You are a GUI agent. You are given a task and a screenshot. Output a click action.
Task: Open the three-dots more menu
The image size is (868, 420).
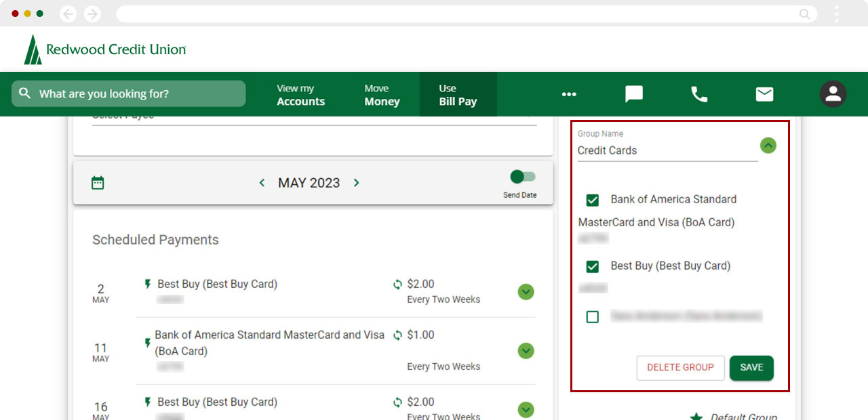tap(569, 94)
